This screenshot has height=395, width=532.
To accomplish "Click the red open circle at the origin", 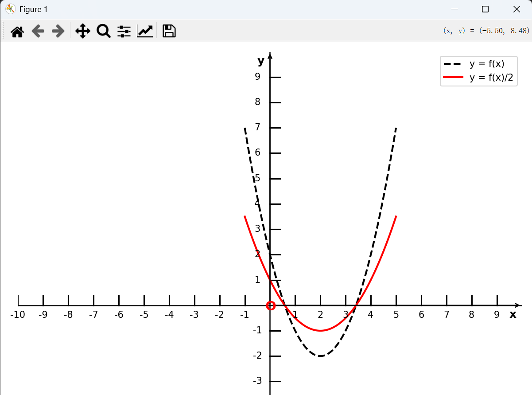I will 271,305.
